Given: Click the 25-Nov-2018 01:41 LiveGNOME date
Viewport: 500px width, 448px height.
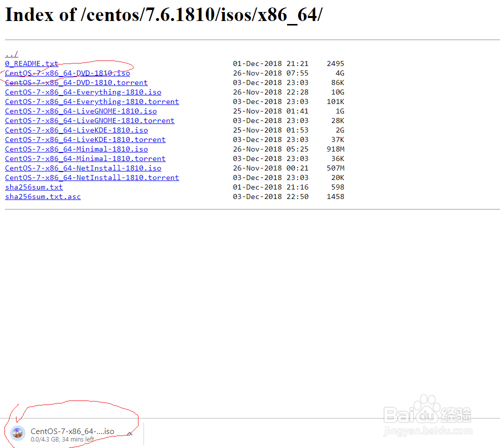Looking at the screenshot, I should [x=270, y=111].
